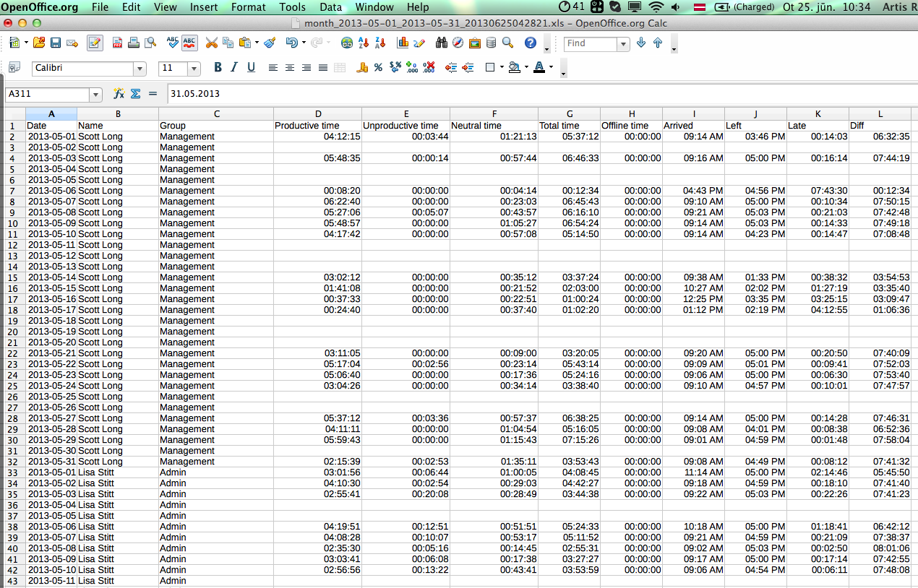
Task: Open Find & Replace binoculars
Action: pos(442,43)
